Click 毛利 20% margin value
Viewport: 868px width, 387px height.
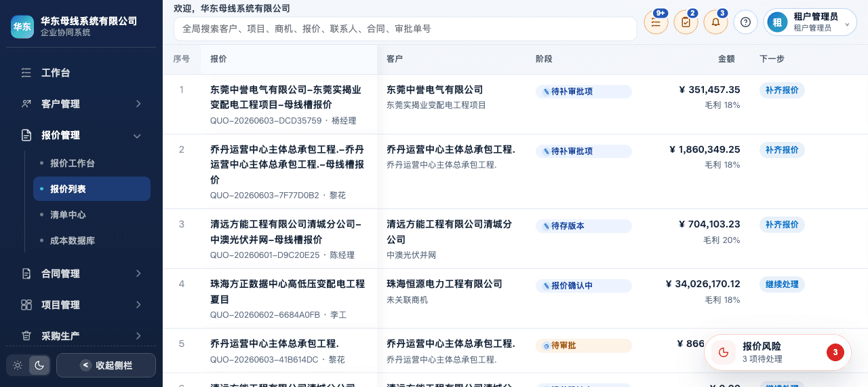722,240
